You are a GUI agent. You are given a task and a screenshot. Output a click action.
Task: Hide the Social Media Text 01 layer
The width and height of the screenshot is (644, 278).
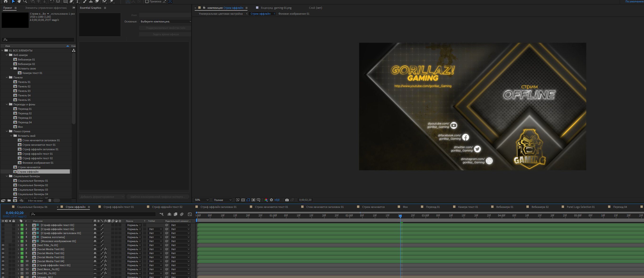[3, 249]
